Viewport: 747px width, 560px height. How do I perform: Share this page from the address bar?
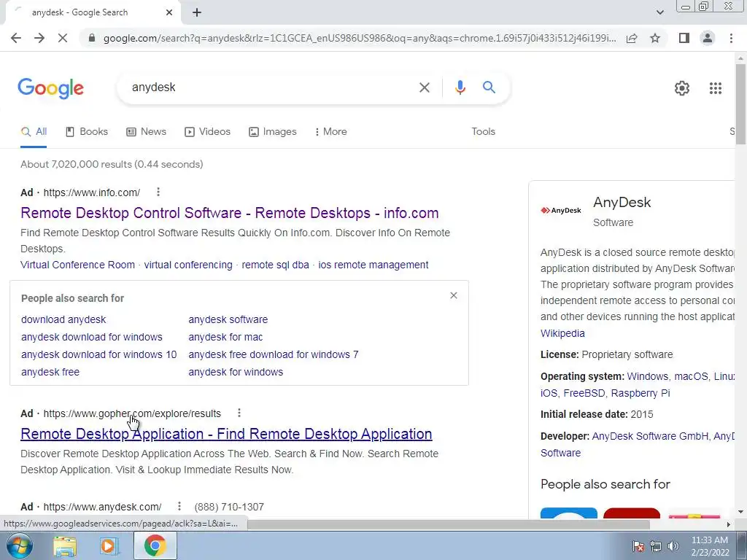tap(632, 38)
